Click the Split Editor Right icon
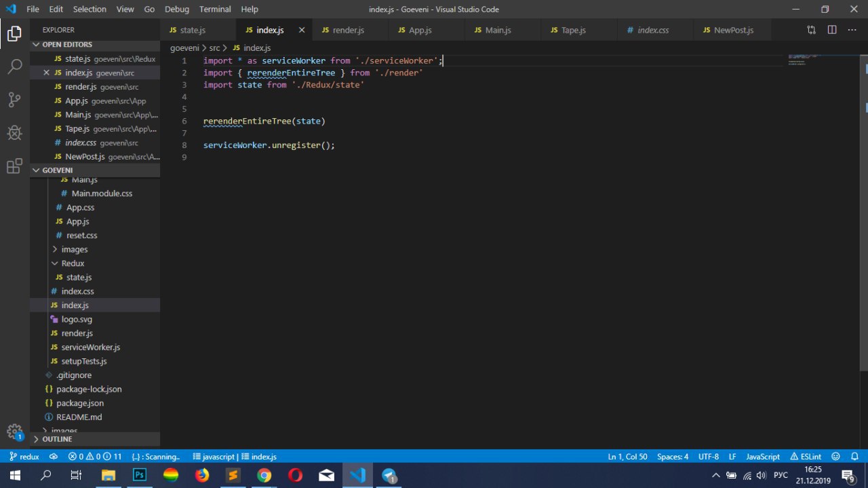The width and height of the screenshot is (868, 488). click(832, 30)
